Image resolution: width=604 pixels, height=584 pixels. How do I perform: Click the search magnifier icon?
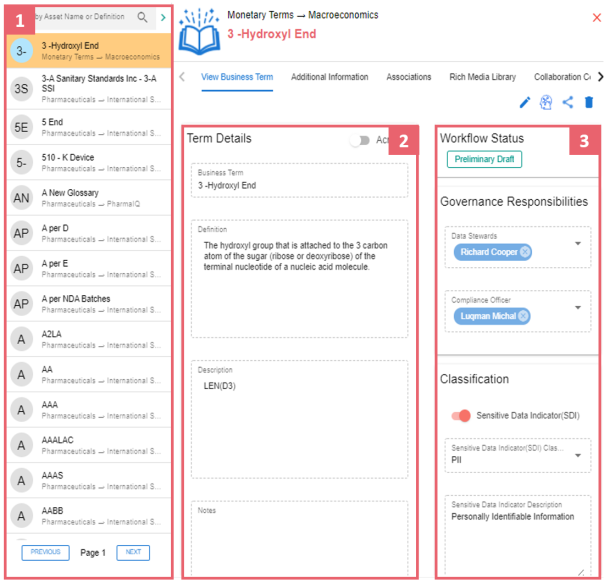[x=142, y=17]
